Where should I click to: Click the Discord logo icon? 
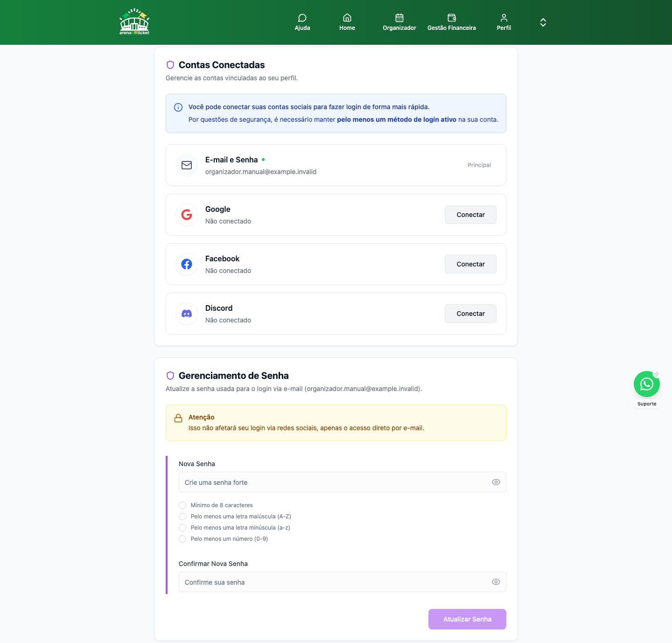pyautogui.click(x=187, y=314)
